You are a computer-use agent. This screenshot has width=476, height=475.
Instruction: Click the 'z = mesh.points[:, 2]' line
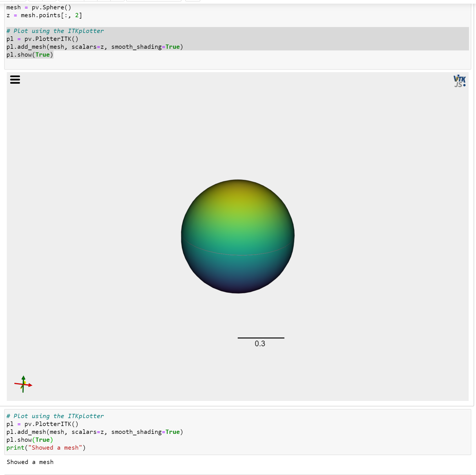(x=44, y=15)
